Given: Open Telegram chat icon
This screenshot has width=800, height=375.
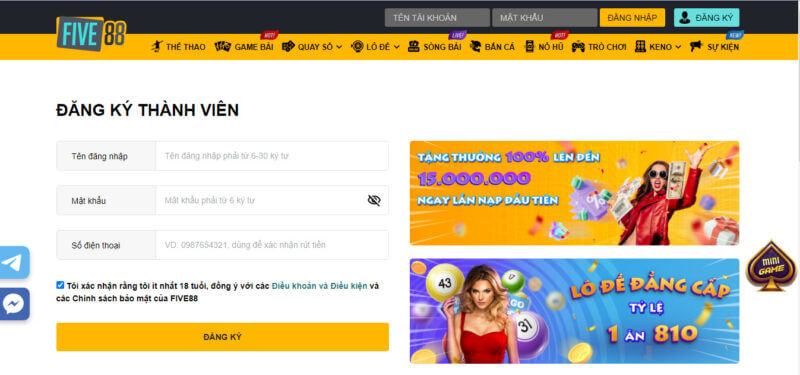Looking at the screenshot, I should coord(14,262).
